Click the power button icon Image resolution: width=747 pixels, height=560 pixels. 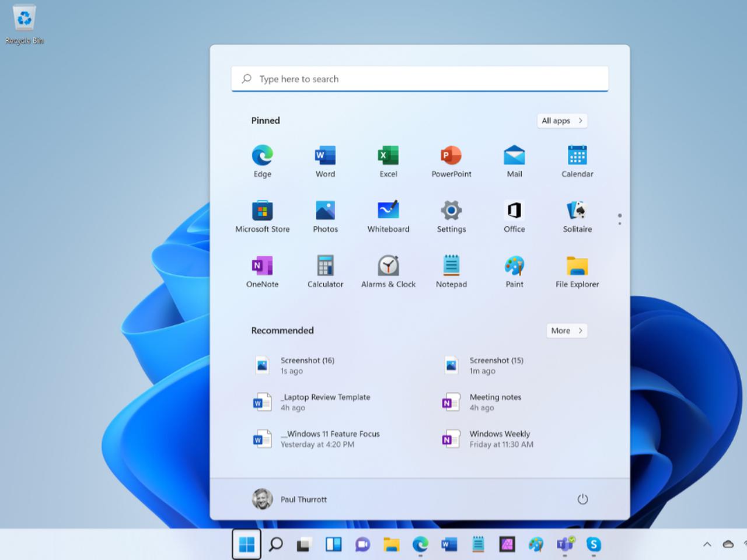582,499
